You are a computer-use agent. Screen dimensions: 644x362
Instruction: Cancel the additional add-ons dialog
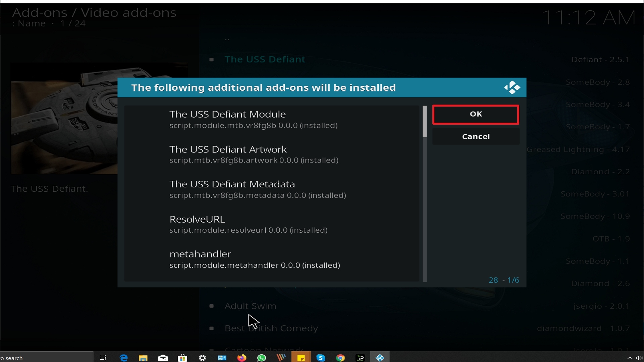pos(476,136)
